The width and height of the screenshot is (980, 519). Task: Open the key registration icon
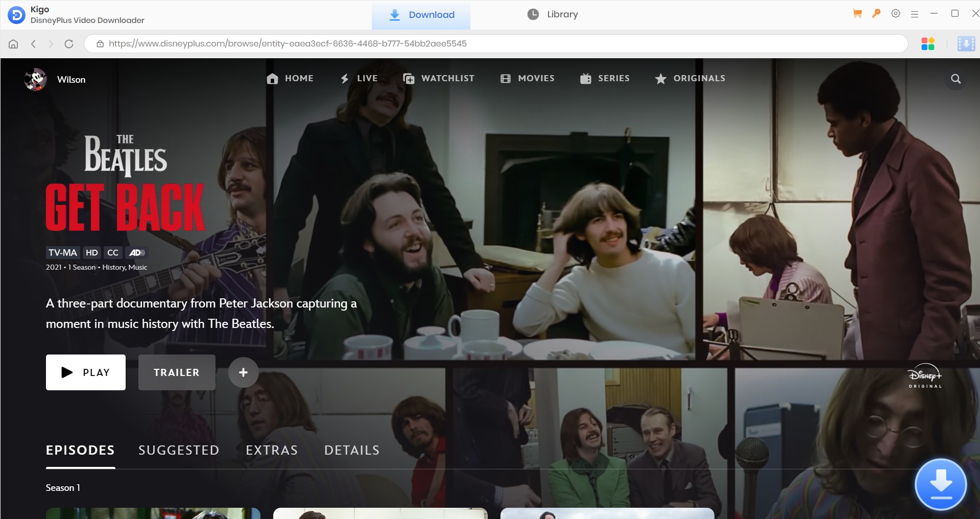(x=876, y=14)
